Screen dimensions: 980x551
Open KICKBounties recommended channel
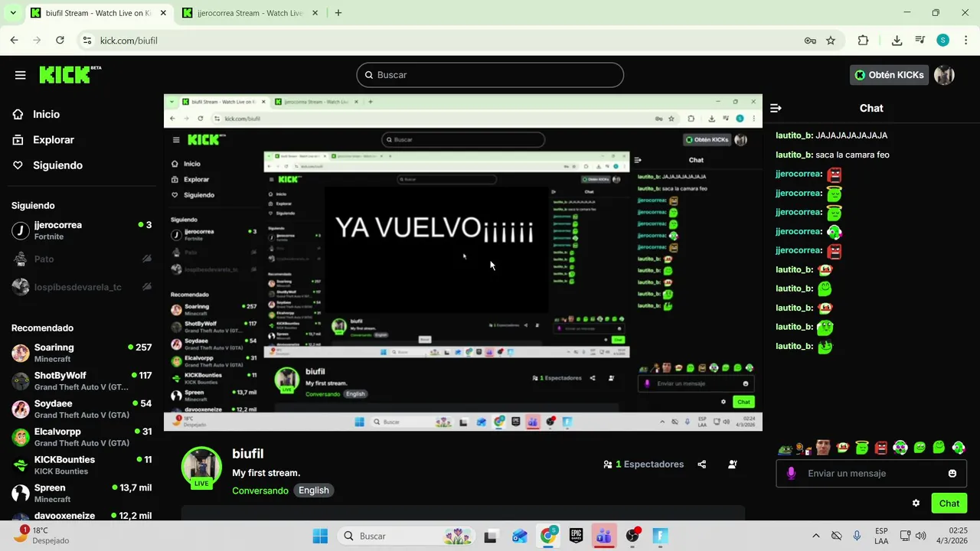pyautogui.click(x=81, y=465)
